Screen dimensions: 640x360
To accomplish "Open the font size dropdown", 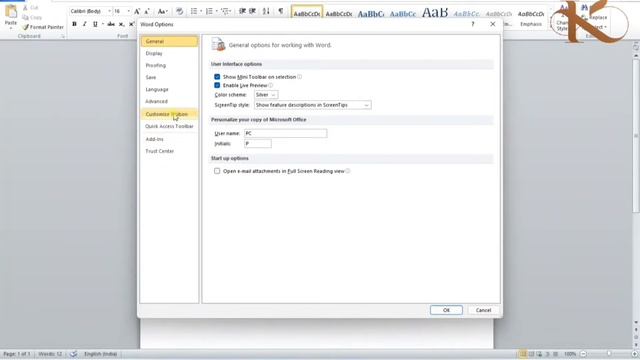I will 129,11.
